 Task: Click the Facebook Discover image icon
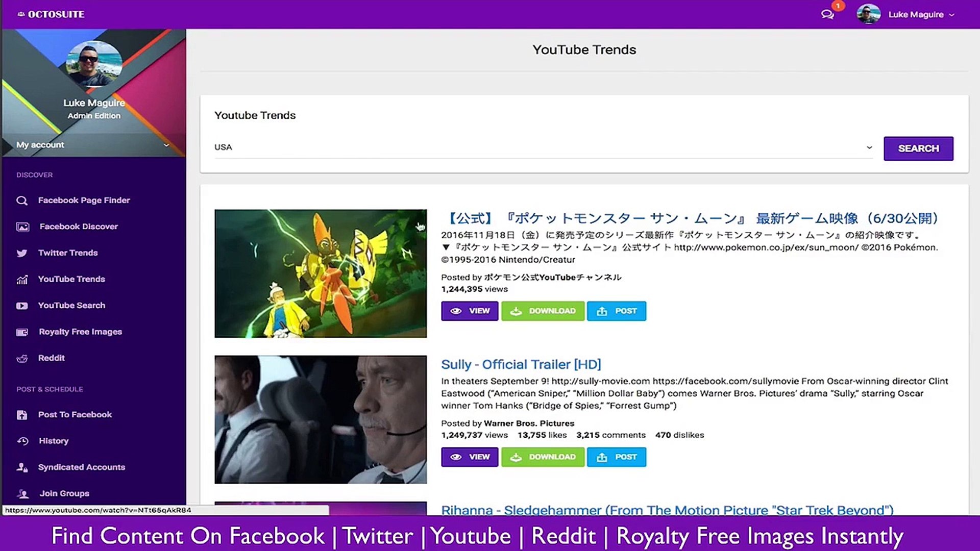(x=22, y=227)
